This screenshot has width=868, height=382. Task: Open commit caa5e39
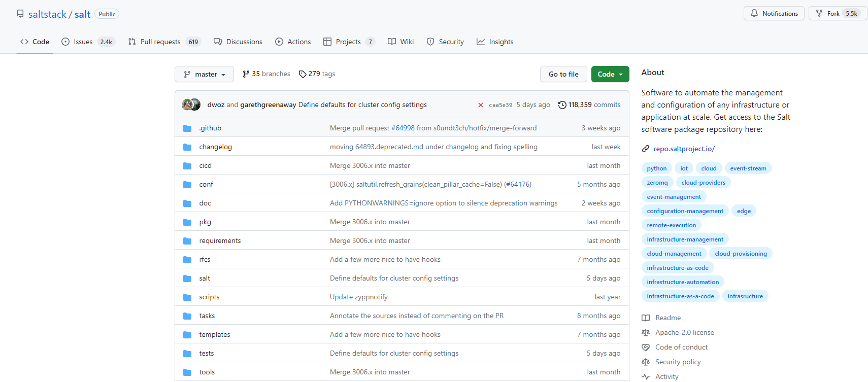click(500, 105)
